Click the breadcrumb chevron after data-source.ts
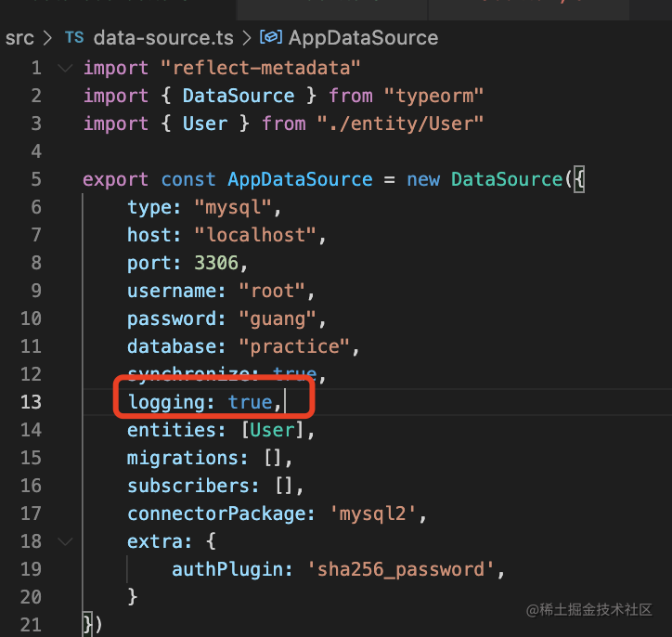The width and height of the screenshot is (672, 637). (x=246, y=38)
